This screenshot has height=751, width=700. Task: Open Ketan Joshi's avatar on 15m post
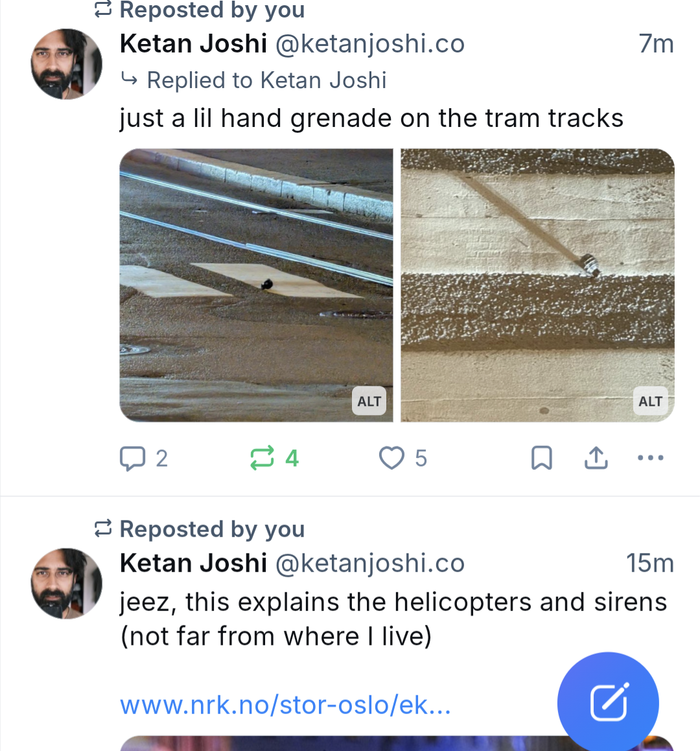click(66, 583)
